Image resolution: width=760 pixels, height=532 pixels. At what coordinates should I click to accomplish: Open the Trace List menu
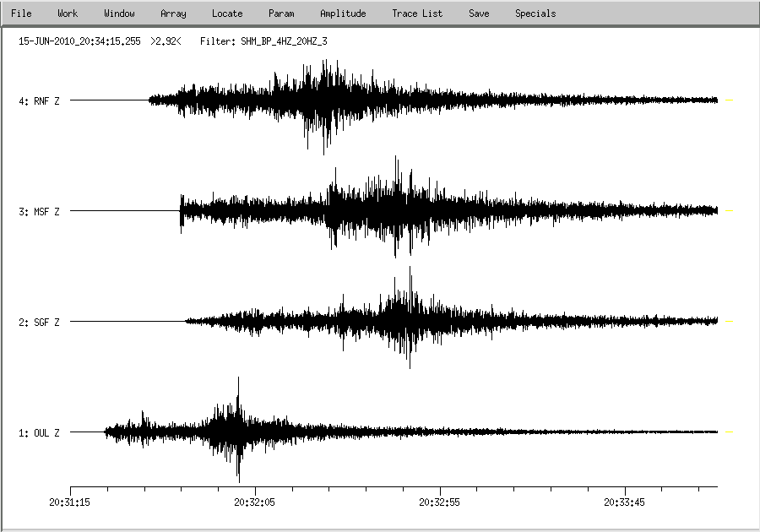click(417, 14)
